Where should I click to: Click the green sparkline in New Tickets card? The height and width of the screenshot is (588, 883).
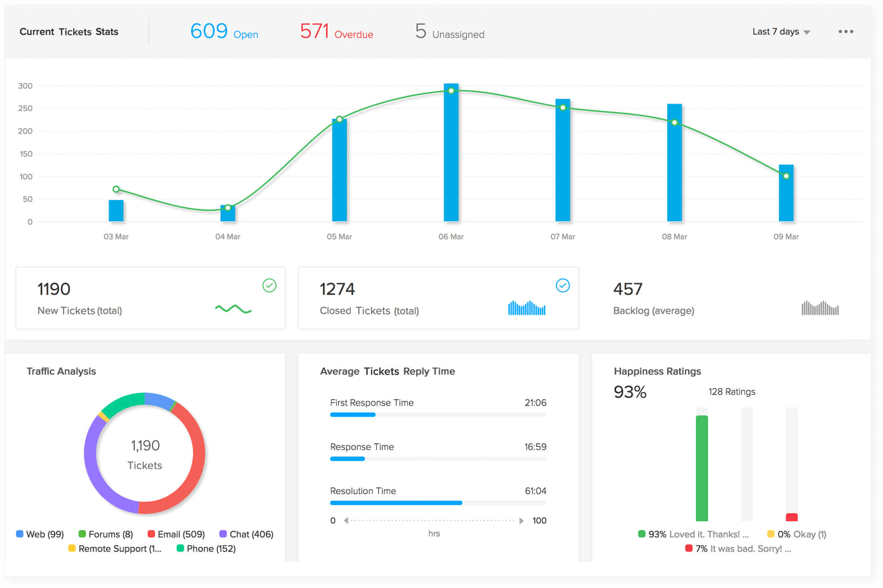tap(233, 309)
